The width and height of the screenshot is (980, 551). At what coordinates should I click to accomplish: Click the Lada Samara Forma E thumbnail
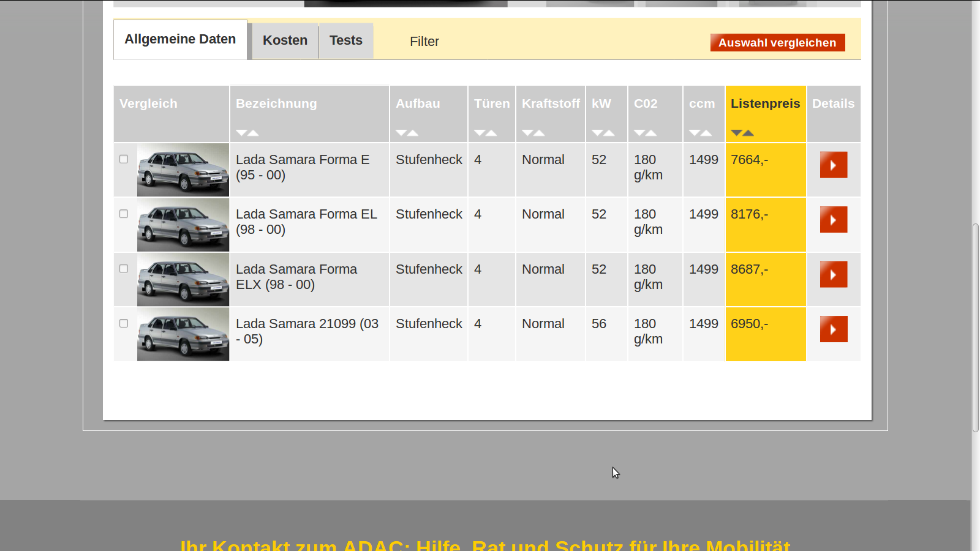pyautogui.click(x=183, y=170)
